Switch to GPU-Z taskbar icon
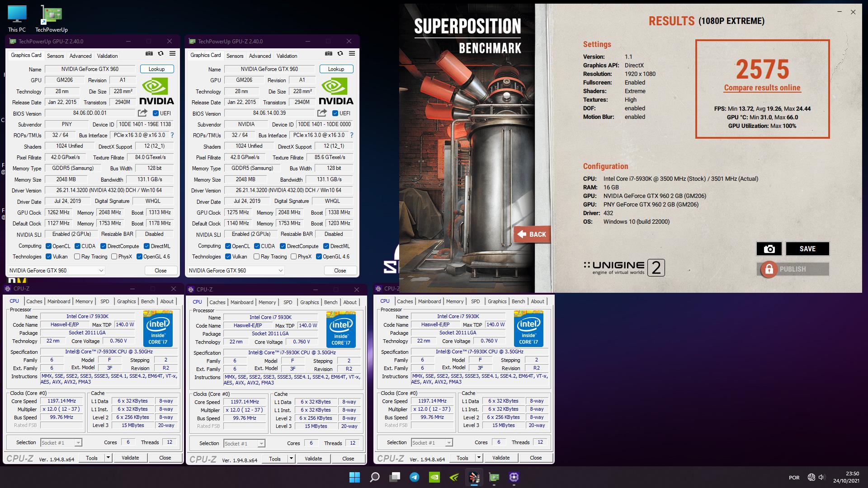This screenshot has height=488, width=868. (494, 477)
